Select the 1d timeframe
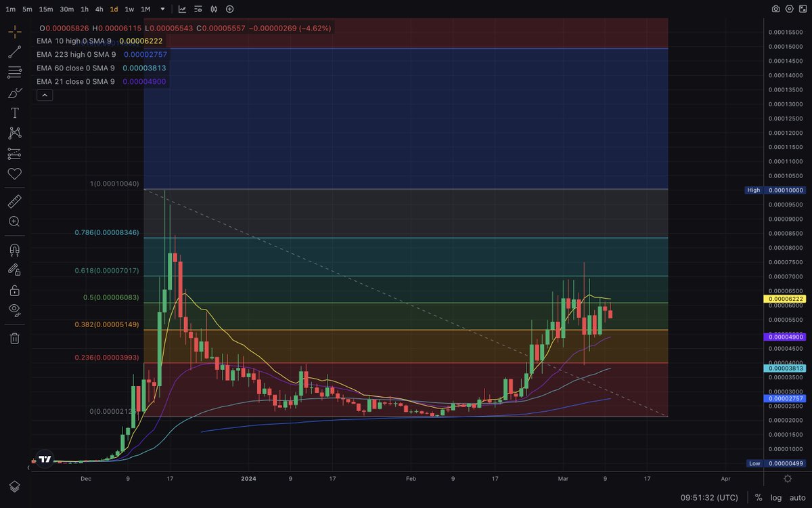The height and width of the screenshot is (508, 812). tap(114, 9)
